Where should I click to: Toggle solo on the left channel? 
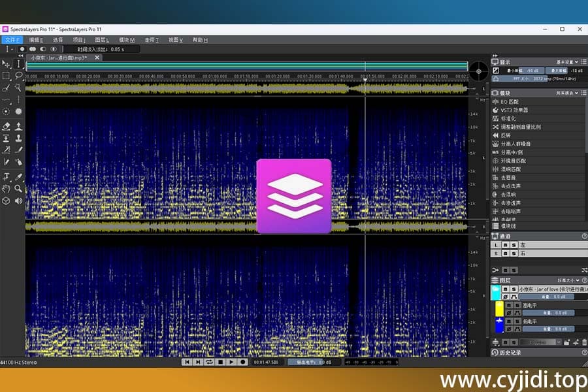pyautogui.click(x=514, y=245)
